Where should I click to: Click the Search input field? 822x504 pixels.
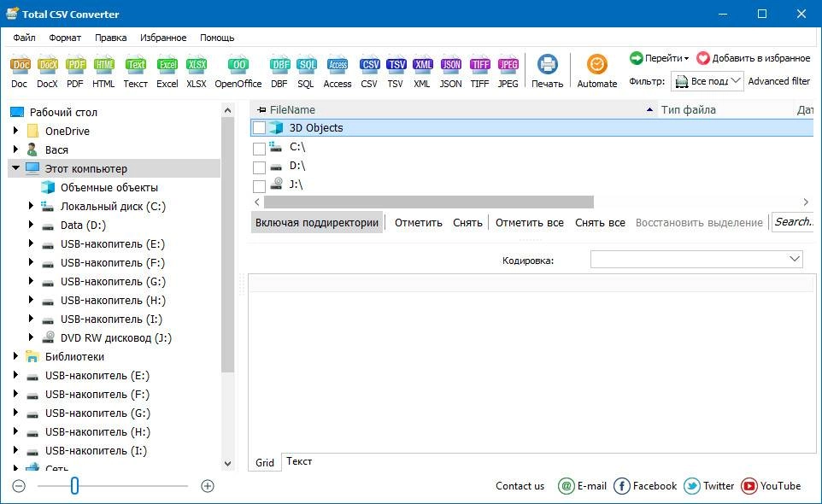pos(793,222)
